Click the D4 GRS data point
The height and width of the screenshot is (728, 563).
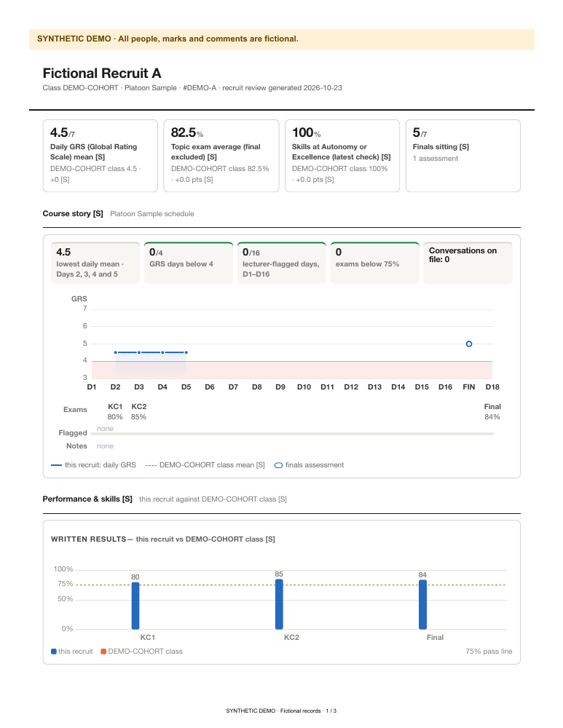coord(162,352)
